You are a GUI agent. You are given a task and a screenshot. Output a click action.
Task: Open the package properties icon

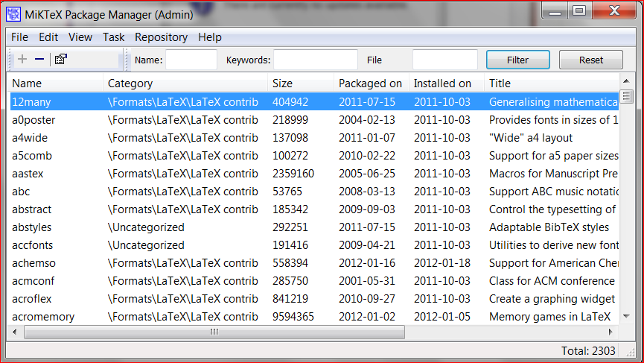61,59
